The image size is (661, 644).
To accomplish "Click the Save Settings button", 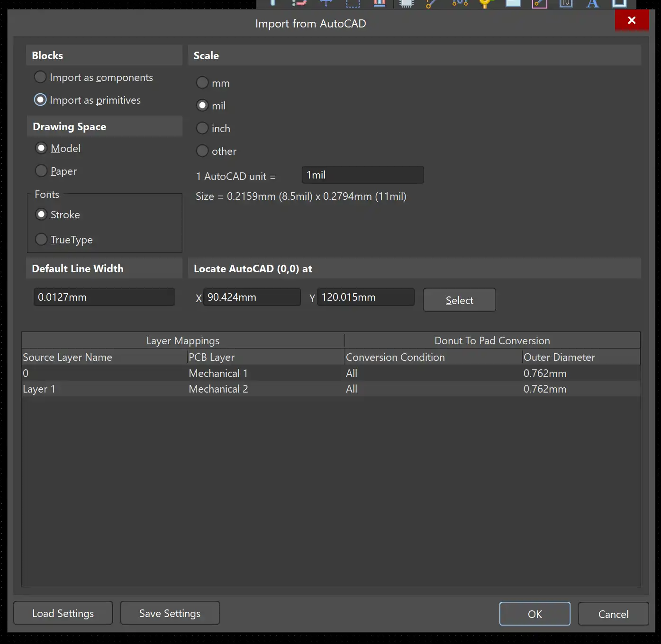I will [x=170, y=613].
